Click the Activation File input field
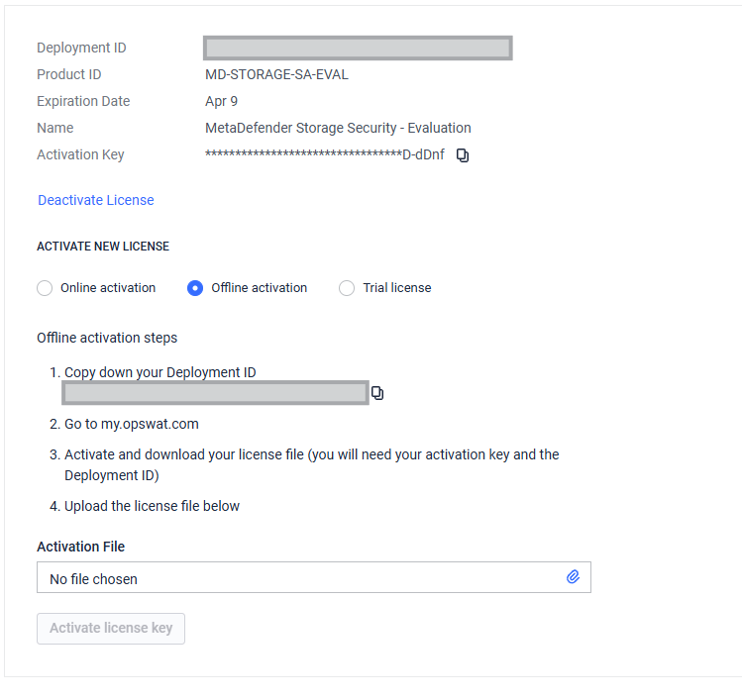The image size is (742, 700). coord(297,578)
